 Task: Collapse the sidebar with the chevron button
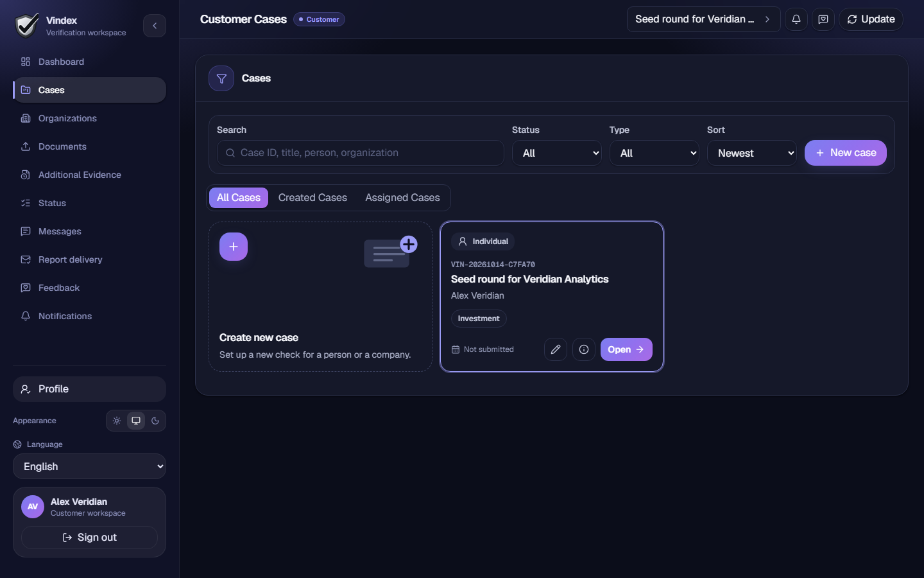pos(155,26)
